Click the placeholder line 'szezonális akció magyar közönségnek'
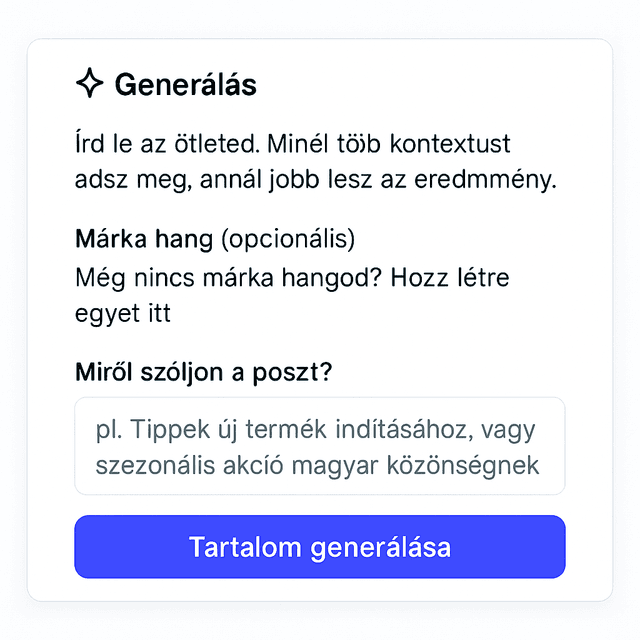 pyautogui.click(x=318, y=465)
